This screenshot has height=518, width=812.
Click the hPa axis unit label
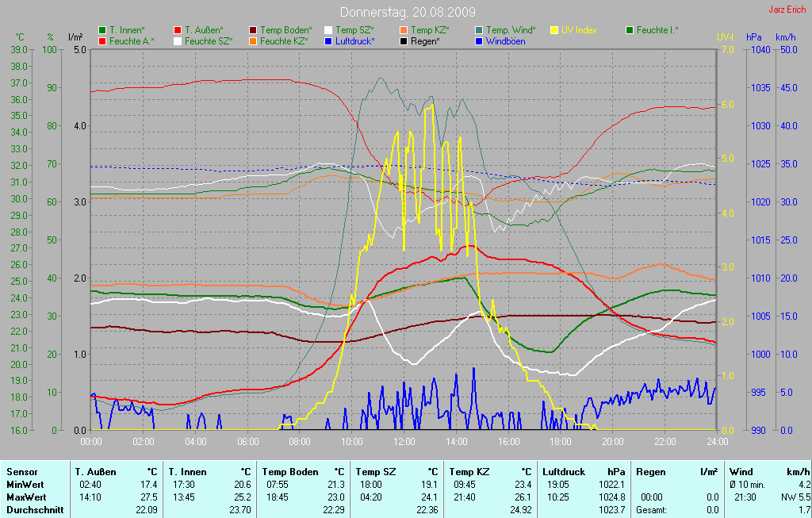[x=753, y=37]
